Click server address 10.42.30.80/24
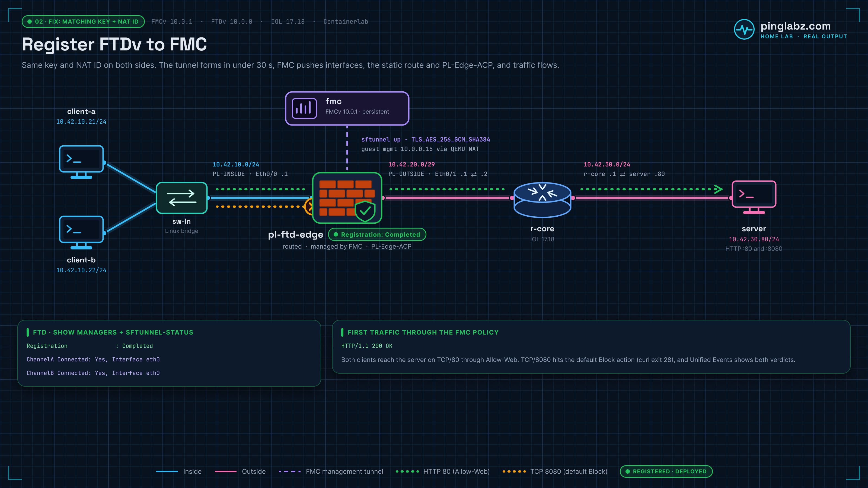The image size is (868, 488). (754, 239)
